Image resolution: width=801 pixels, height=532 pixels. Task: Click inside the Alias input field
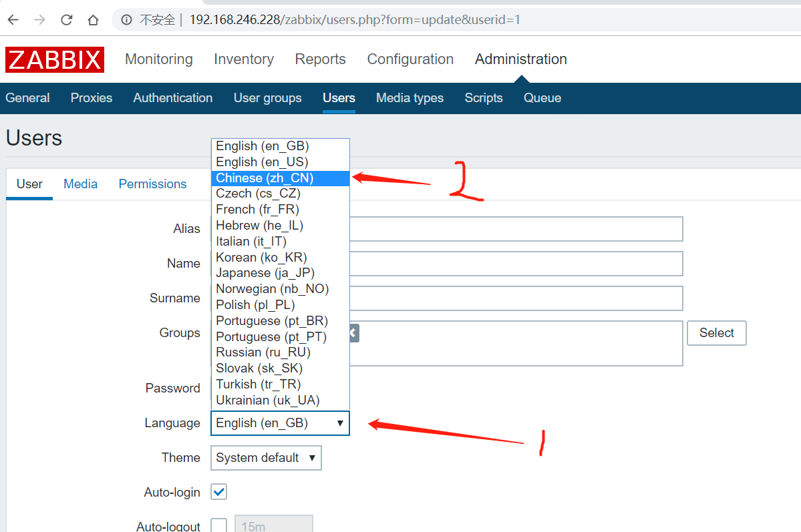(516, 229)
